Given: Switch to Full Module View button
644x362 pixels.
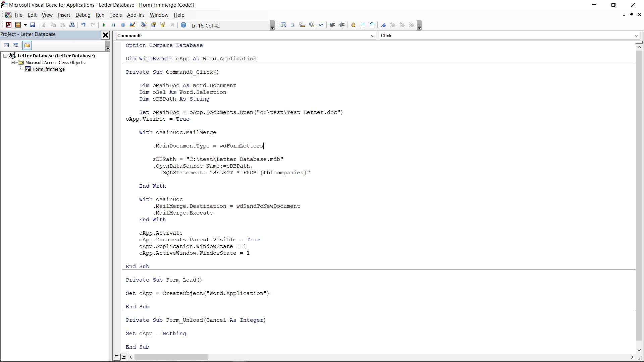Looking at the screenshot, I should click(124, 357).
